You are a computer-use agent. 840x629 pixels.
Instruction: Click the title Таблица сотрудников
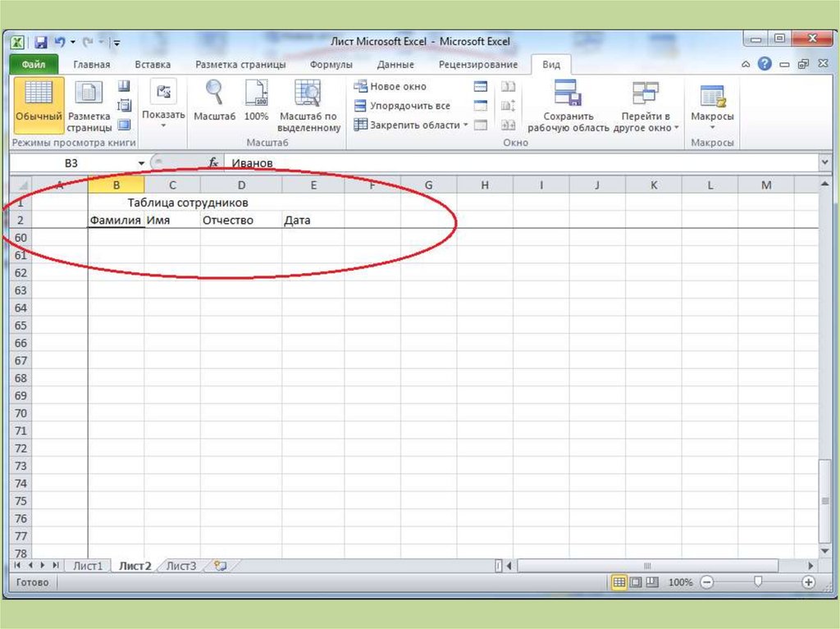(x=188, y=203)
